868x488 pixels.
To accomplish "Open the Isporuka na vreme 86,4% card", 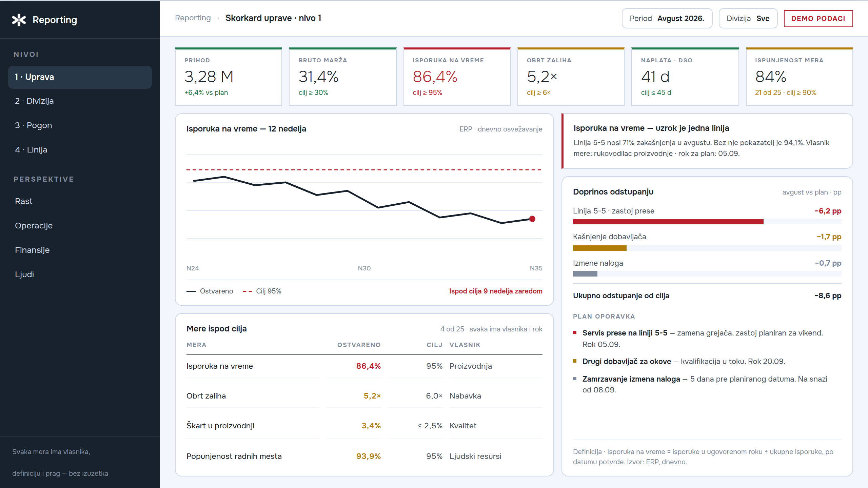I will point(457,77).
